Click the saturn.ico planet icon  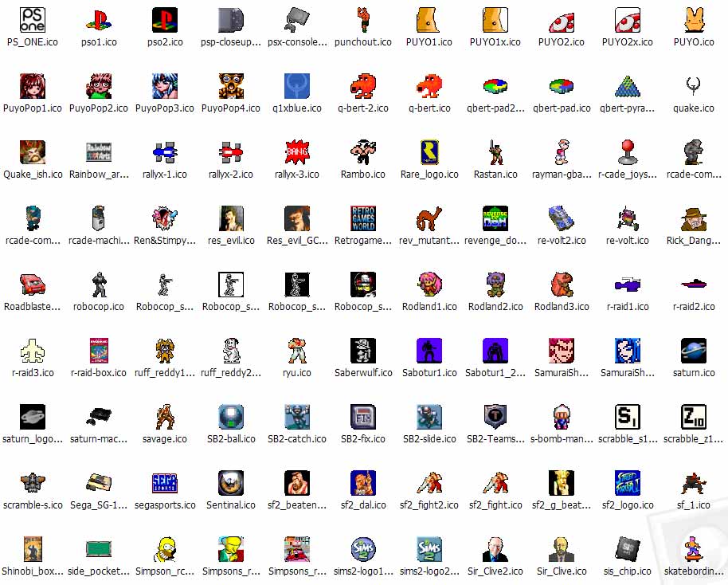[694, 351]
